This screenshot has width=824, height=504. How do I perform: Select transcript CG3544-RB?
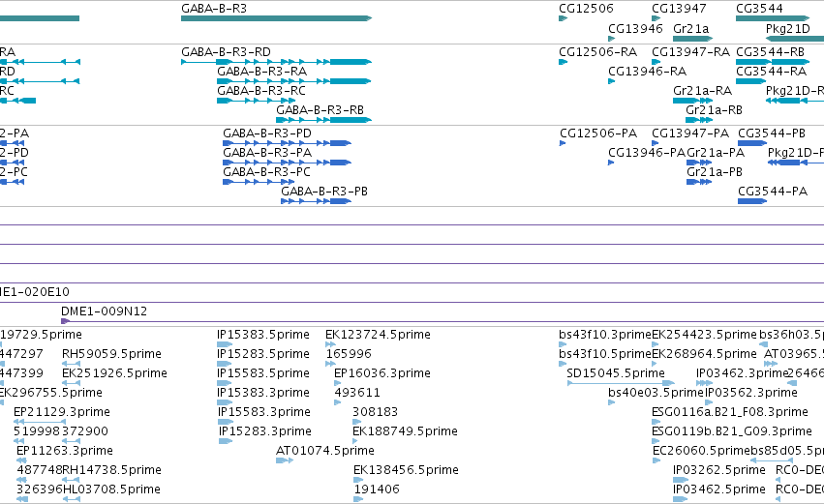click(771, 52)
